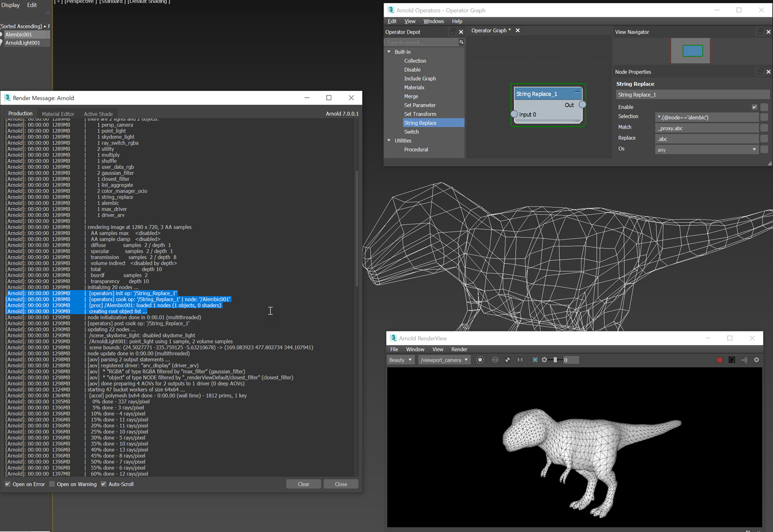Collapse the Built-in tree group

point(389,52)
